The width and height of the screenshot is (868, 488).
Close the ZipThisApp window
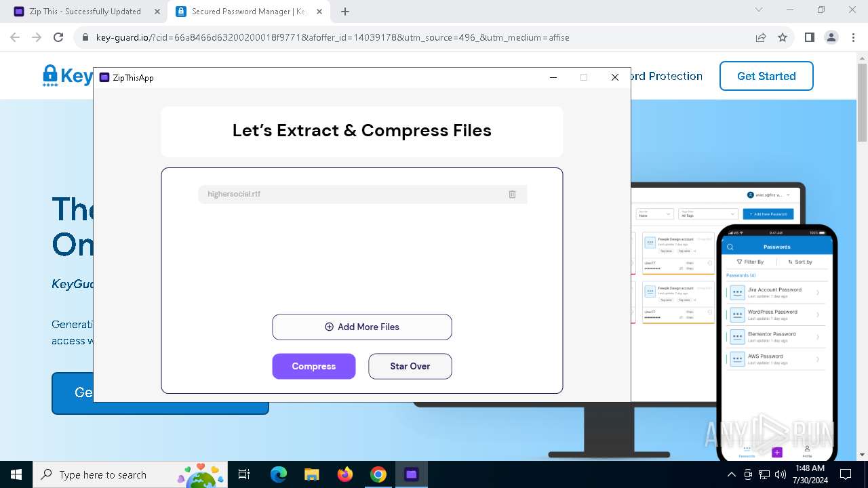click(x=615, y=77)
